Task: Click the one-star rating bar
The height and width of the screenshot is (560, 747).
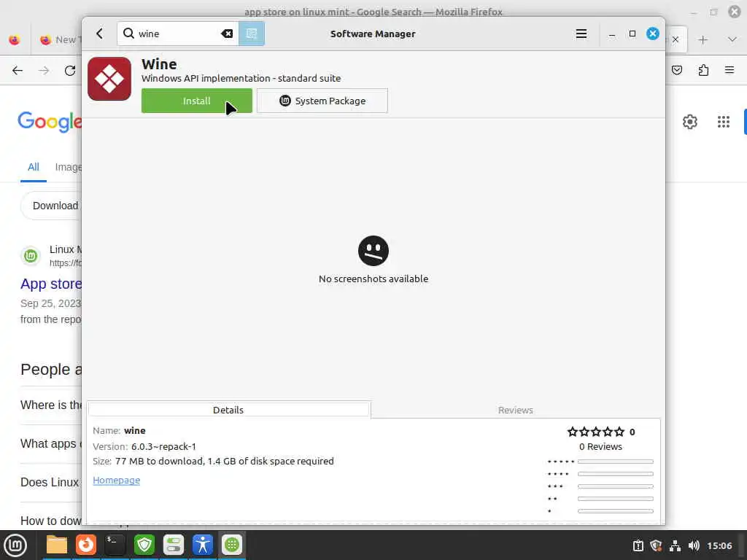Action: [x=615, y=511]
